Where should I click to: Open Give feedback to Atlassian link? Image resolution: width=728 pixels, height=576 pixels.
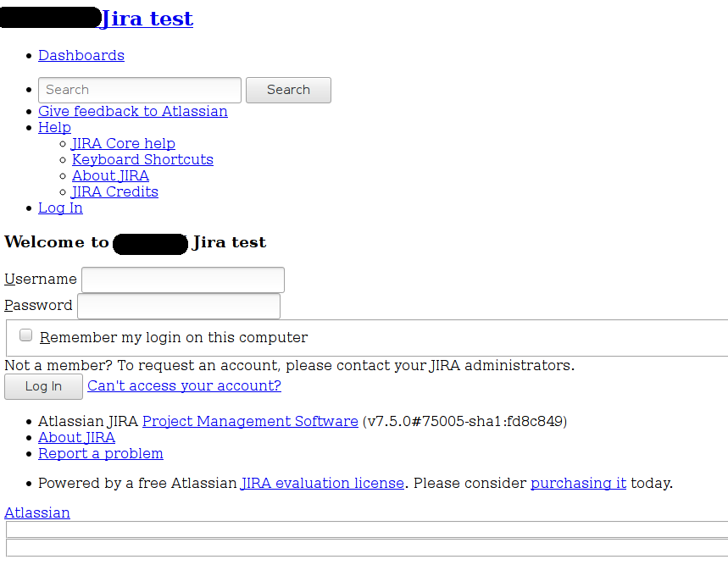click(133, 112)
